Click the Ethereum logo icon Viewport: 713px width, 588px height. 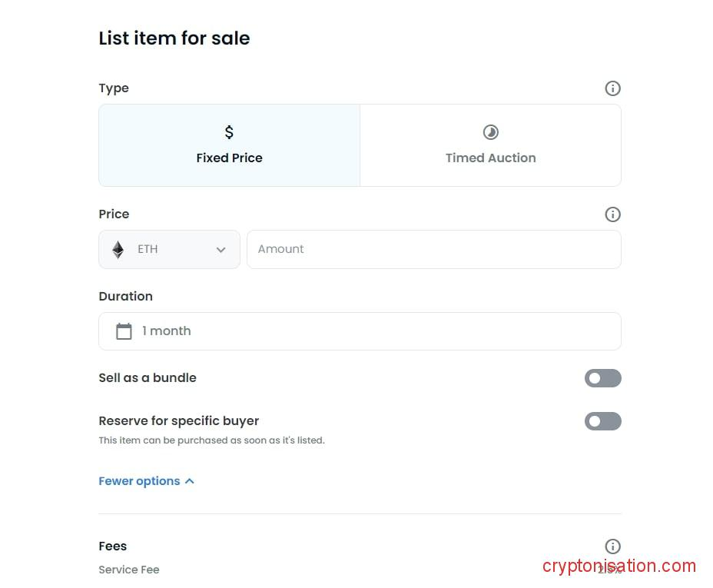tap(118, 250)
